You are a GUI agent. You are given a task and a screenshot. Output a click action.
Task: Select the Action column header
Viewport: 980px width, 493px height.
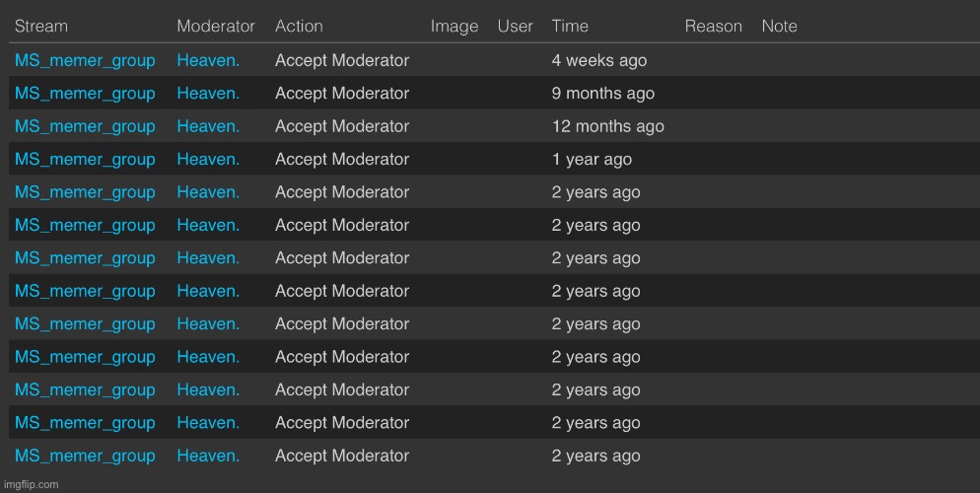click(299, 27)
